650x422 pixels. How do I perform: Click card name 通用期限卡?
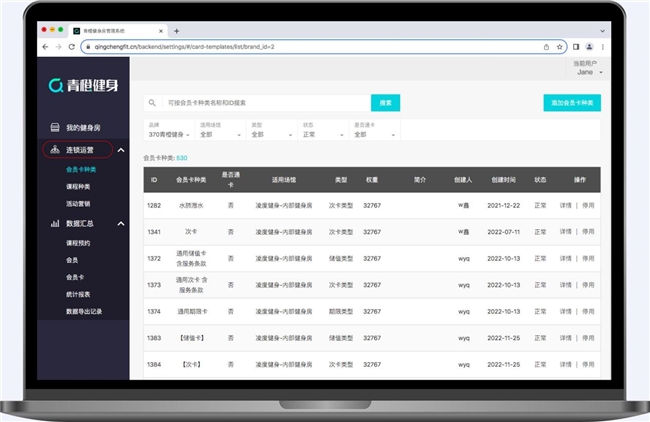click(192, 311)
